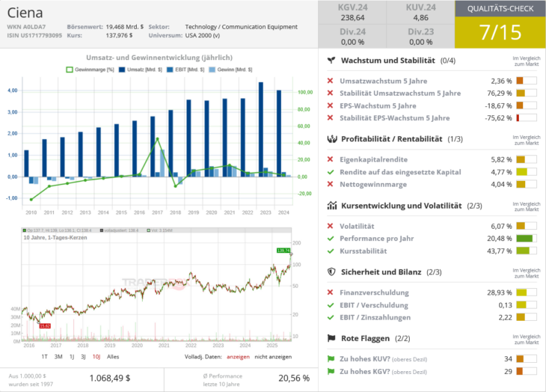Viewport: 546px width, 392px height.
Task: Click the red X beside Finanzverschuldung
Action: pos(330,292)
